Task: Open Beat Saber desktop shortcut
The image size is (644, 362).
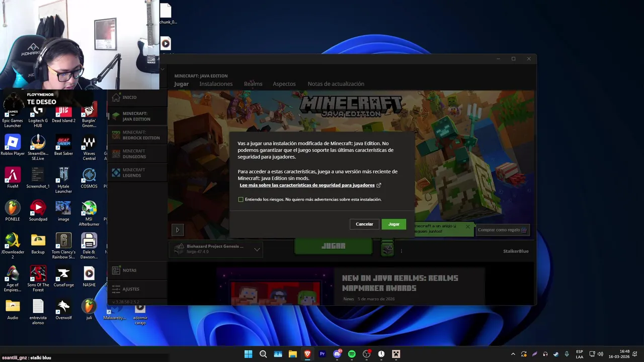Action: tap(63, 145)
